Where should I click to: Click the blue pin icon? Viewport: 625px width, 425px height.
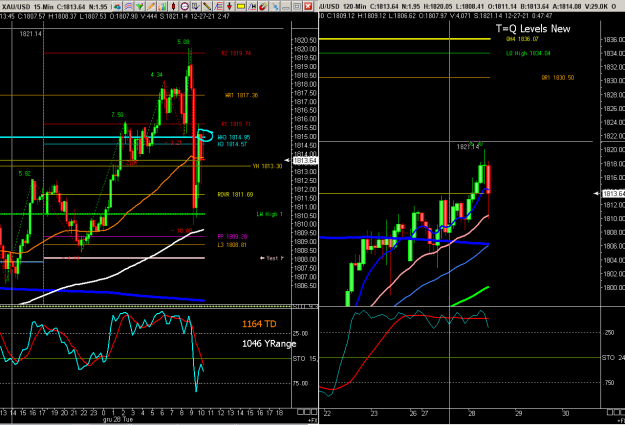(275, 6)
